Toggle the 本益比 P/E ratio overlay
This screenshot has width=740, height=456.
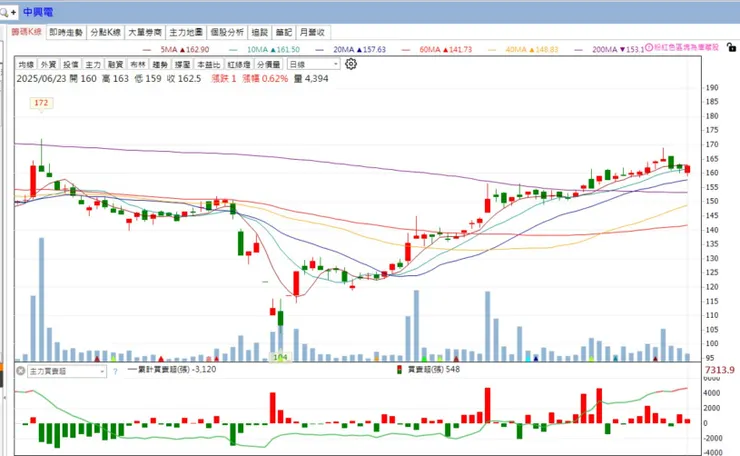[x=209, y=64]
